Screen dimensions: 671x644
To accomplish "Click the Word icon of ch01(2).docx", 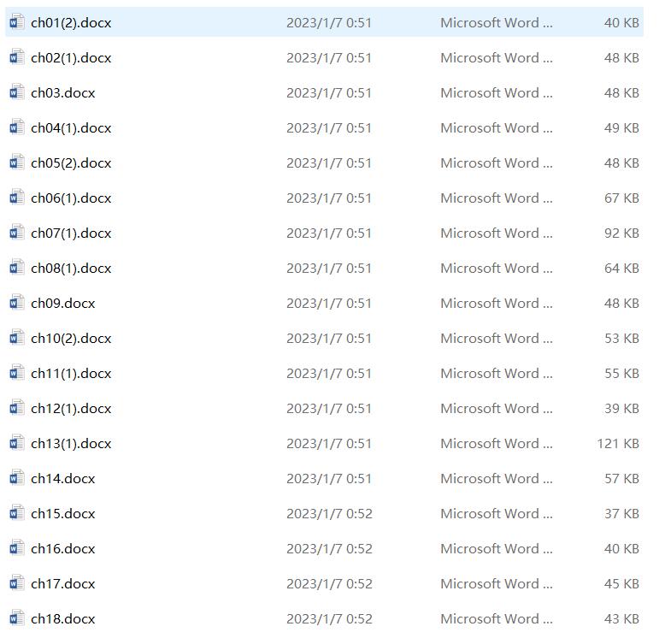I will [x=17, y=22].
